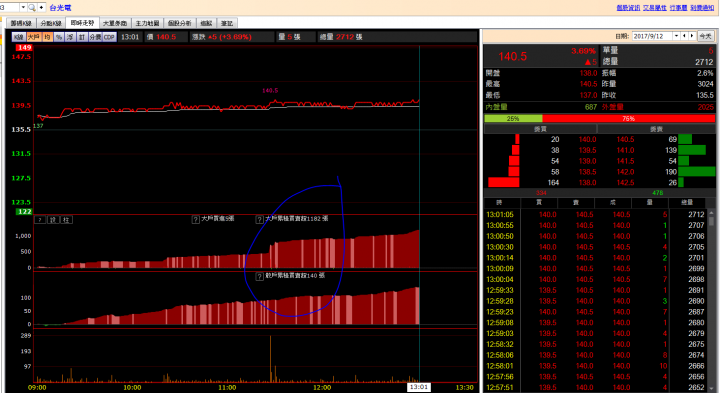Click the ? icon beside 大戶買進 label

click(x=196, y=219)
